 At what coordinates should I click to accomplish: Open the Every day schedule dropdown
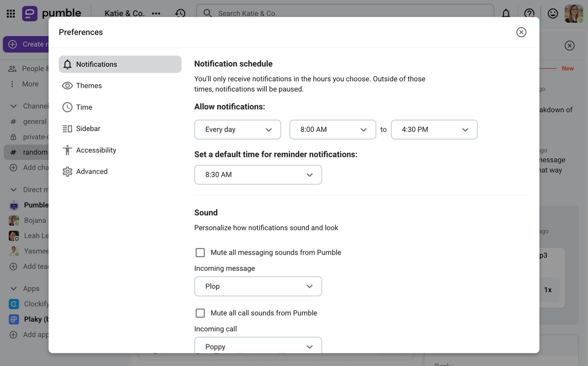tap(238, 130)
